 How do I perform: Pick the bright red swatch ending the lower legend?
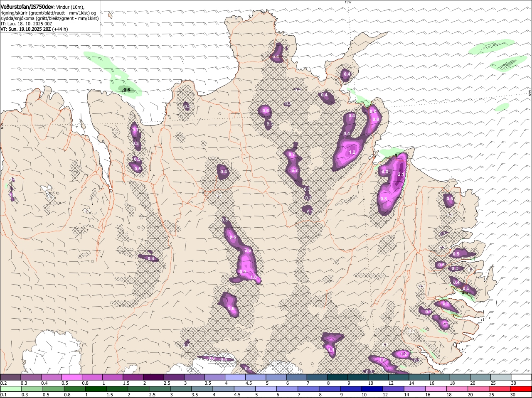(x=520, y=389)
